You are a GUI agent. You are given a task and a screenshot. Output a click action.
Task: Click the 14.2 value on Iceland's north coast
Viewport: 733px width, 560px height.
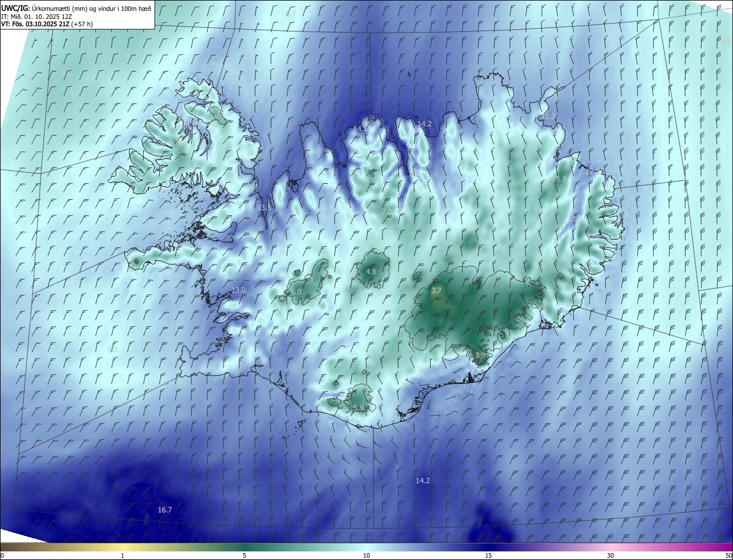point(424,124)
